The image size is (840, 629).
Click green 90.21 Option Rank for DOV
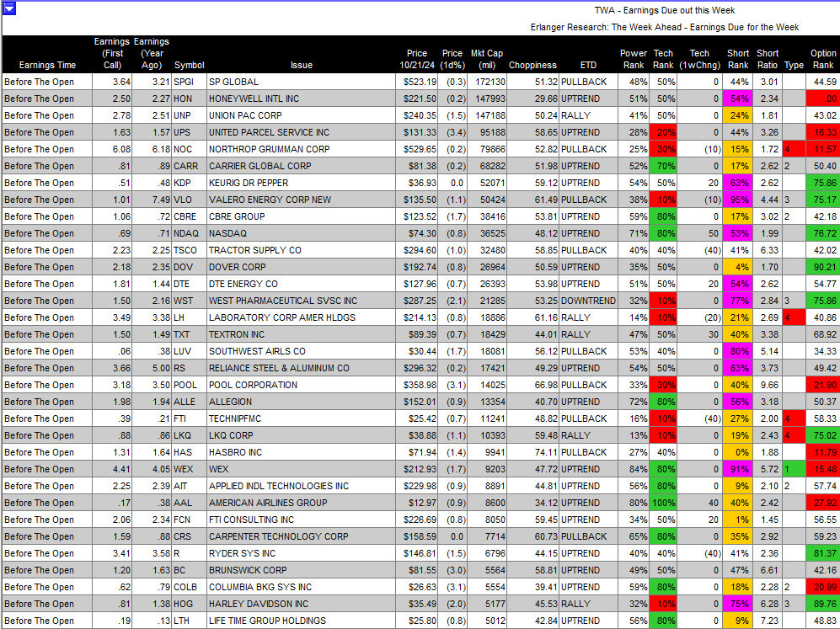823,267
